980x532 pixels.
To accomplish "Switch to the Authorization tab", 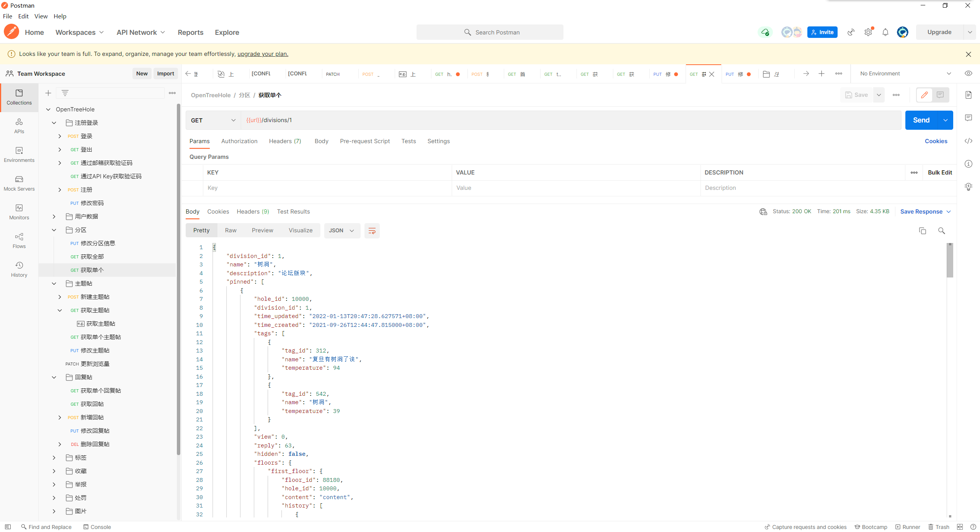I will [x=239, y=141].
